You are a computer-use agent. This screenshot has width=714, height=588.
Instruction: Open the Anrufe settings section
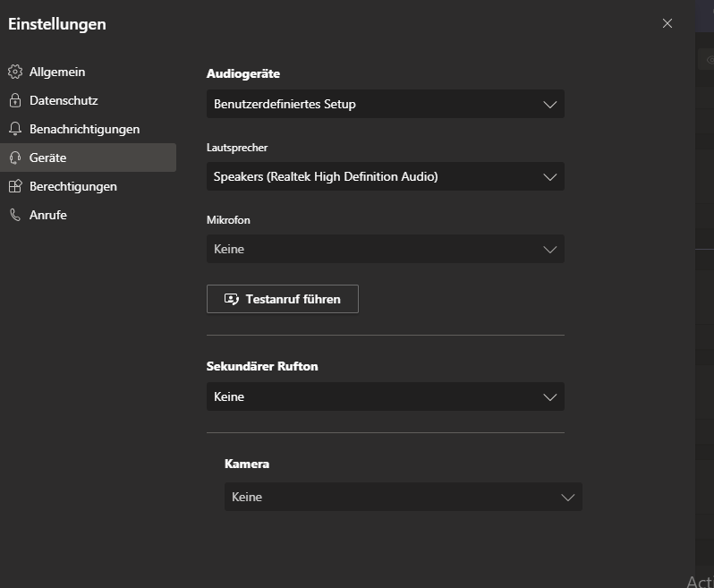pos(88,215)
